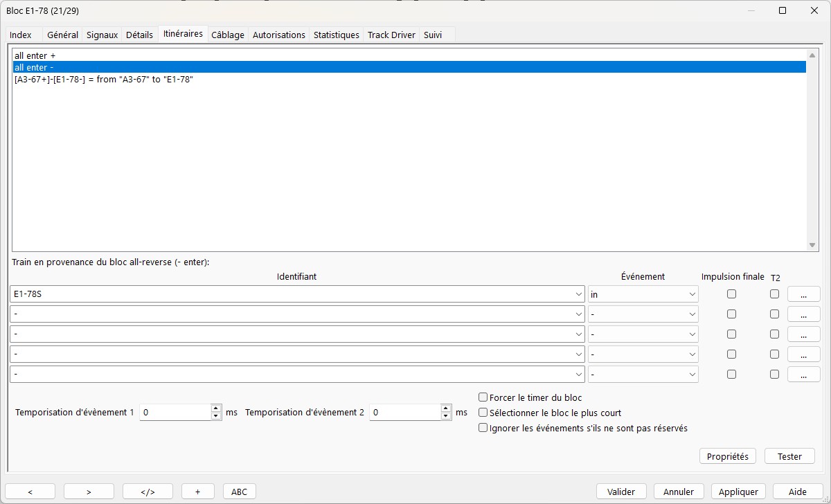
Task: Click the '...' button in fourth row
Action: click(x=803, y=354)
